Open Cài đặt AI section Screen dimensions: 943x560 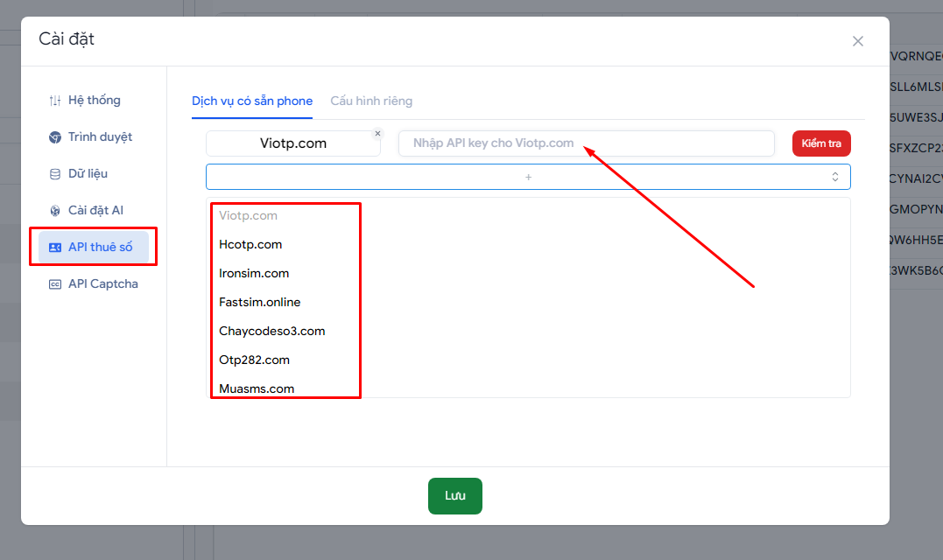tap(93, 210)
